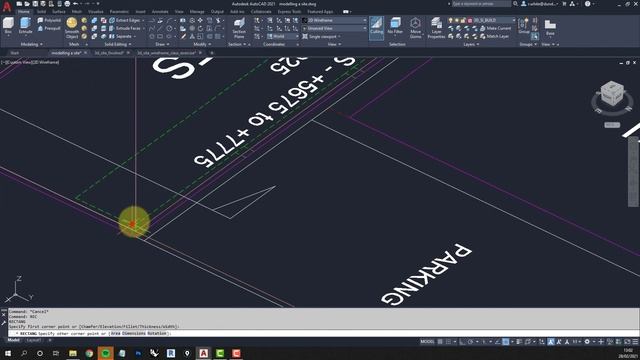Open the Annotate ribbon tab
640x360 pixels.
tap(160, 11)
